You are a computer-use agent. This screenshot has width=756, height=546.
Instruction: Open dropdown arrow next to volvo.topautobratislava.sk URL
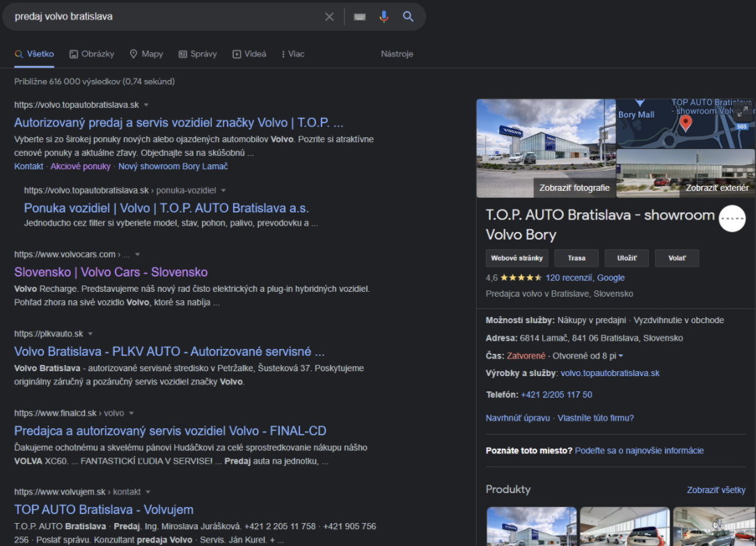(146, 104)
